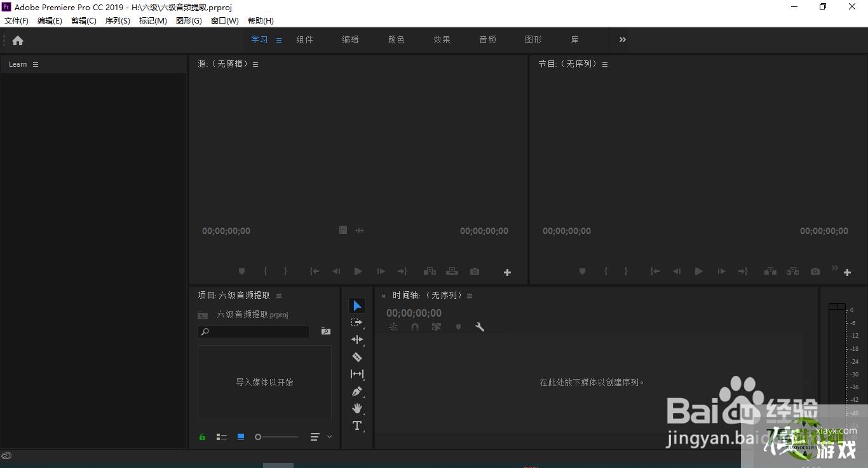This screenshot has width=868, height=468.
Task: Switch project panel to list view
Action: tap(222, 437)
